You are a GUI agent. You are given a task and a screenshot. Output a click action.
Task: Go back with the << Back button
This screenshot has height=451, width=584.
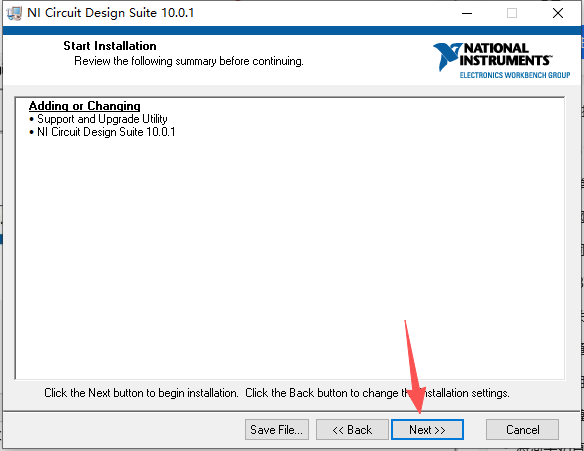pyautogui.click(x=352, y=429)
